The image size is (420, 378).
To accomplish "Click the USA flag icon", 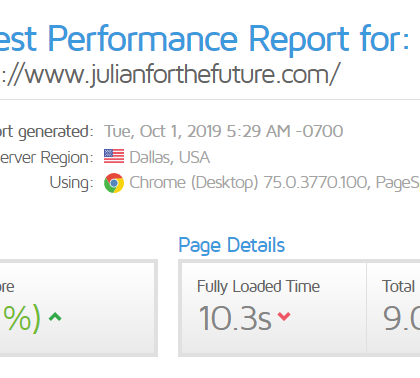I will pyautogui.click(x=114, y=156).
